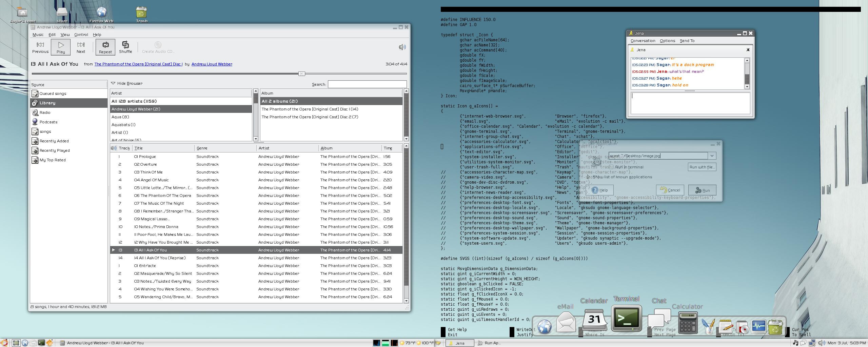
Task: Launch Browser globe icon in the dock
Action: (x=545, y=327)
